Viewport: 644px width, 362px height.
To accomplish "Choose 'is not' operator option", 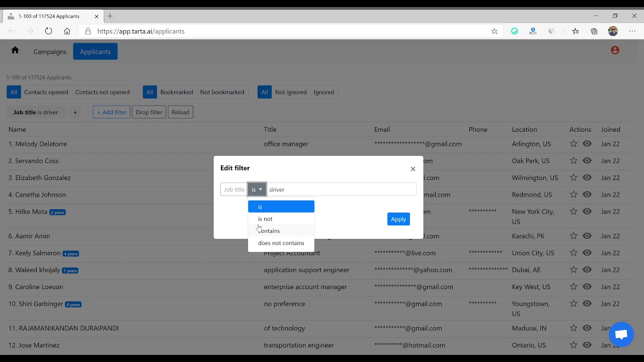I will point(281,219).
